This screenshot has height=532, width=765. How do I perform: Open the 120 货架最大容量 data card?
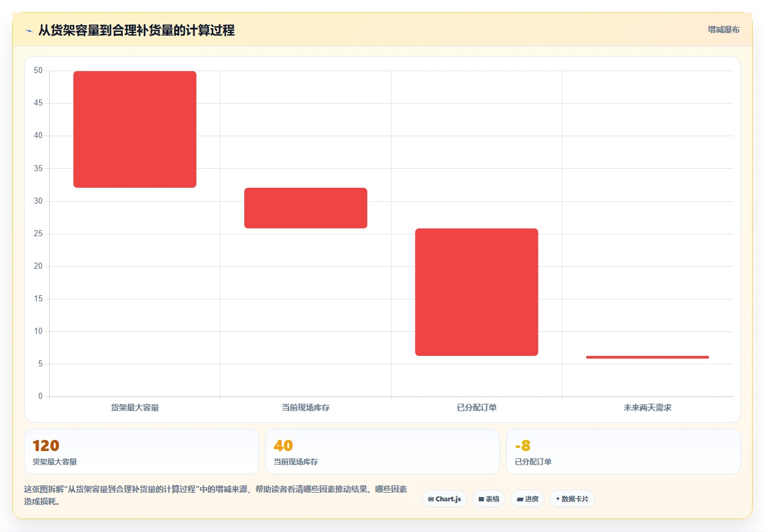[141, 452]
